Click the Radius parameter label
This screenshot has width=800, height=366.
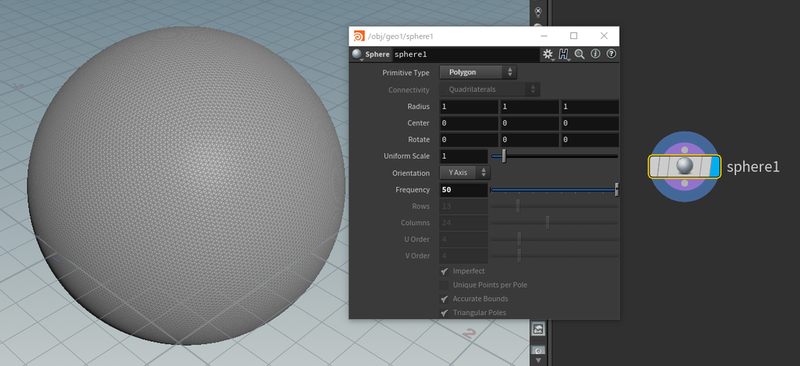[418, 107]
